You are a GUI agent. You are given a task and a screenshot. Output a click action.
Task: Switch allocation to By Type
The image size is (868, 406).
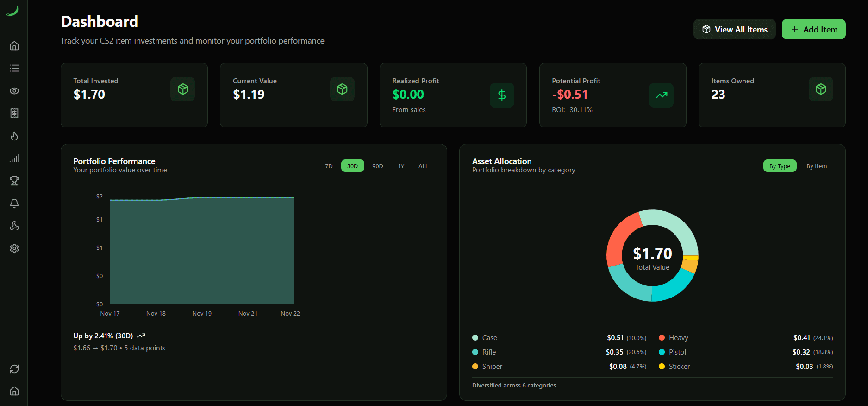[x=780, y=166]
